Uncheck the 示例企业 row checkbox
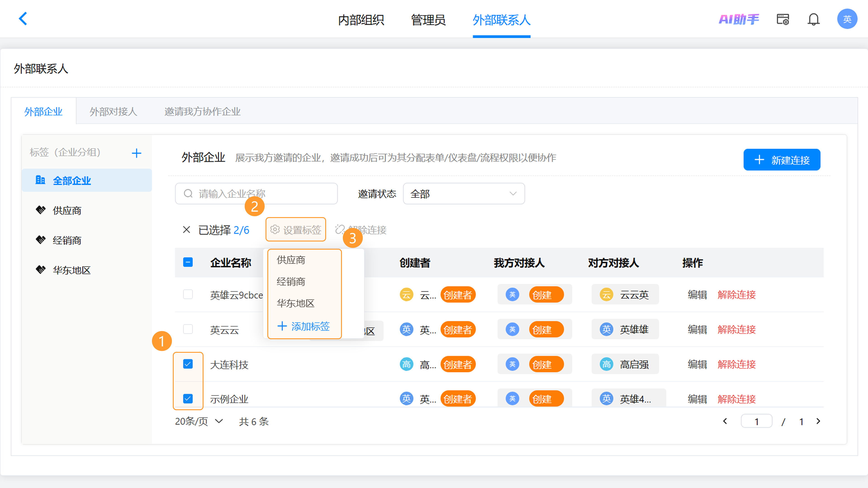The width and height of the screenshot is (868, 488). (x=188, y=399)
